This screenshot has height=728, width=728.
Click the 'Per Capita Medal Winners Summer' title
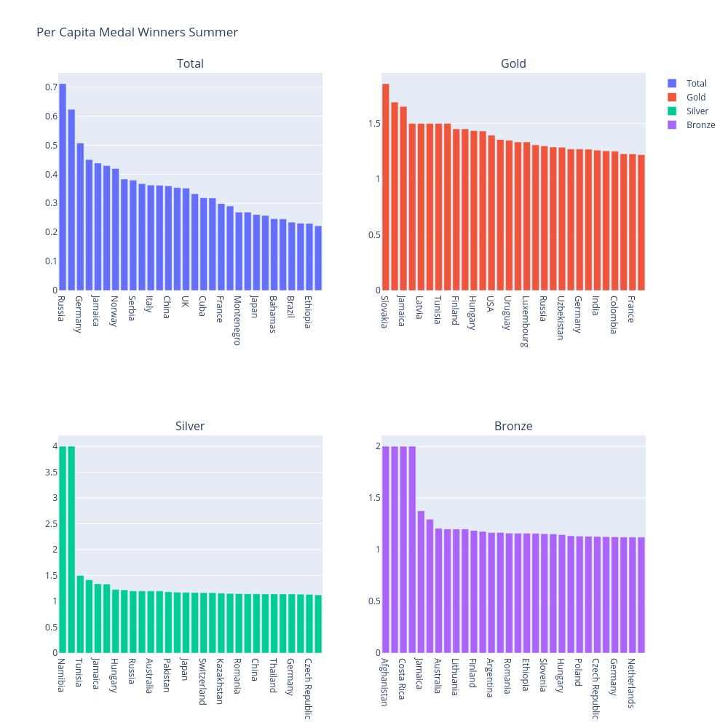(x=137, y=33)
